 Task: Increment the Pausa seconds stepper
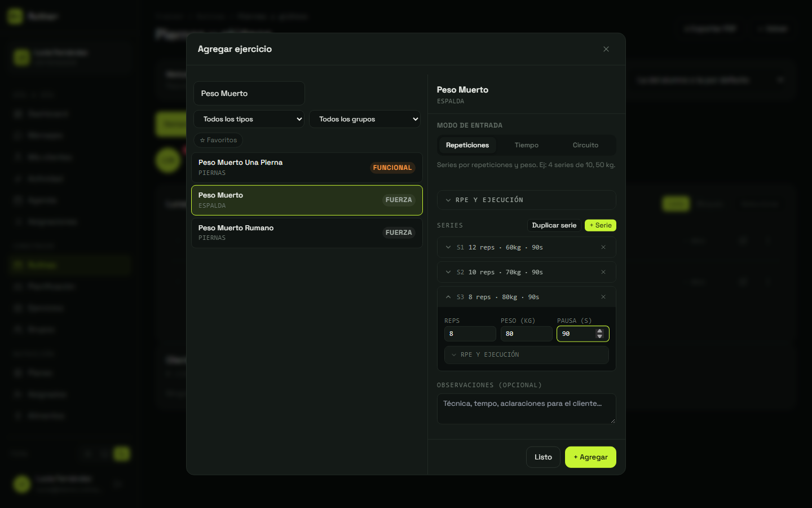point(600,331)
